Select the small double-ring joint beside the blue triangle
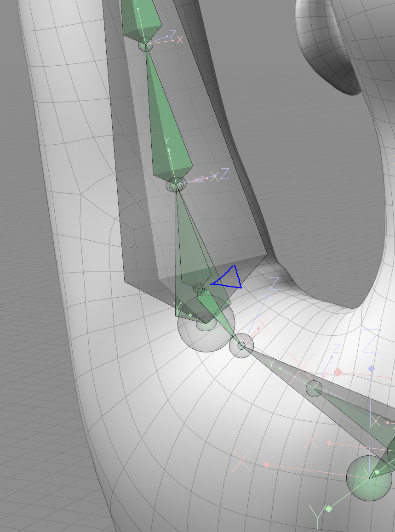Image resolution: width=395 pixels, height=532 pixels. pos(199,289)
